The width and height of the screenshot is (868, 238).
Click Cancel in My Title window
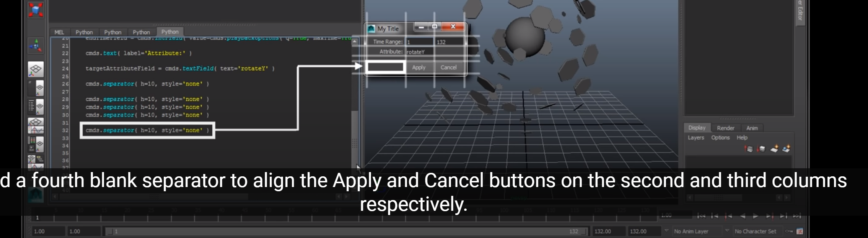[x=449, y=67]
